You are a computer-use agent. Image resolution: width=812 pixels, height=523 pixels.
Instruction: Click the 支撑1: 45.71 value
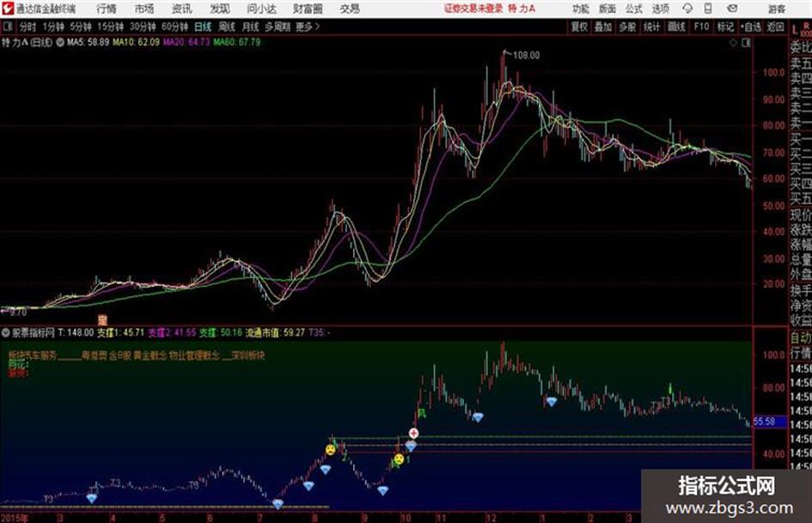pos(120,333)
